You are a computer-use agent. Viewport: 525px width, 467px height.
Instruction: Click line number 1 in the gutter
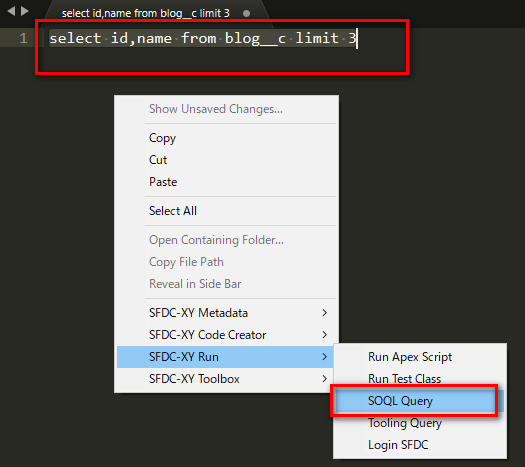[23, 38]
